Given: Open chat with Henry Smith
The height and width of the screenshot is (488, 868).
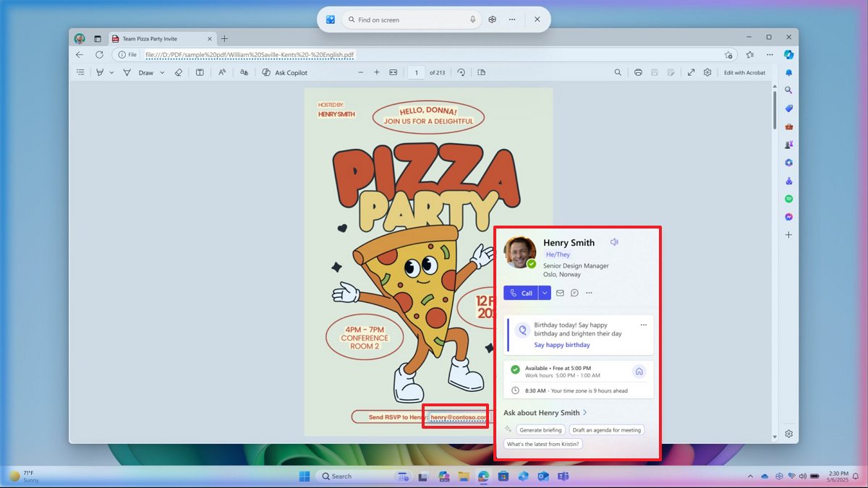Looking at the screenshot, I should pos(574,293).
